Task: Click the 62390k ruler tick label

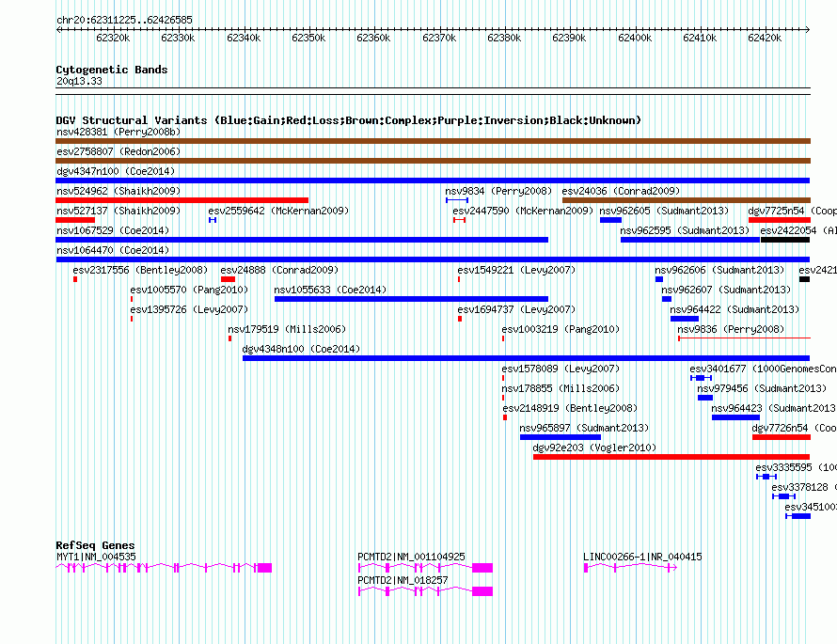Action: point(569,38)
